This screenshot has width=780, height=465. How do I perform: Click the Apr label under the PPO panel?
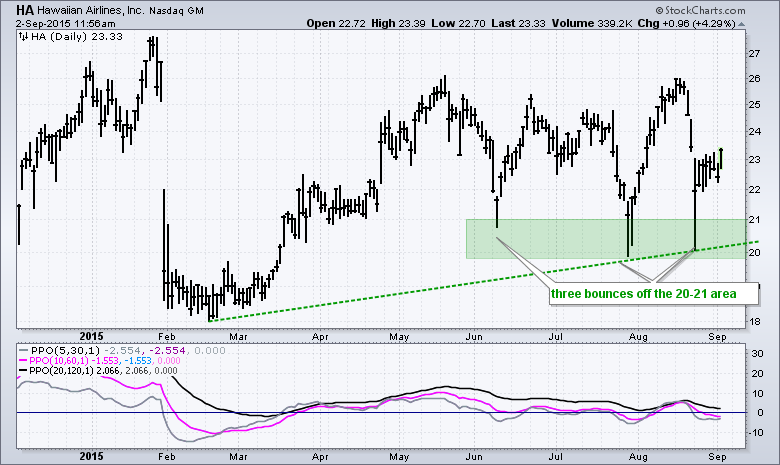coord(320,457)
